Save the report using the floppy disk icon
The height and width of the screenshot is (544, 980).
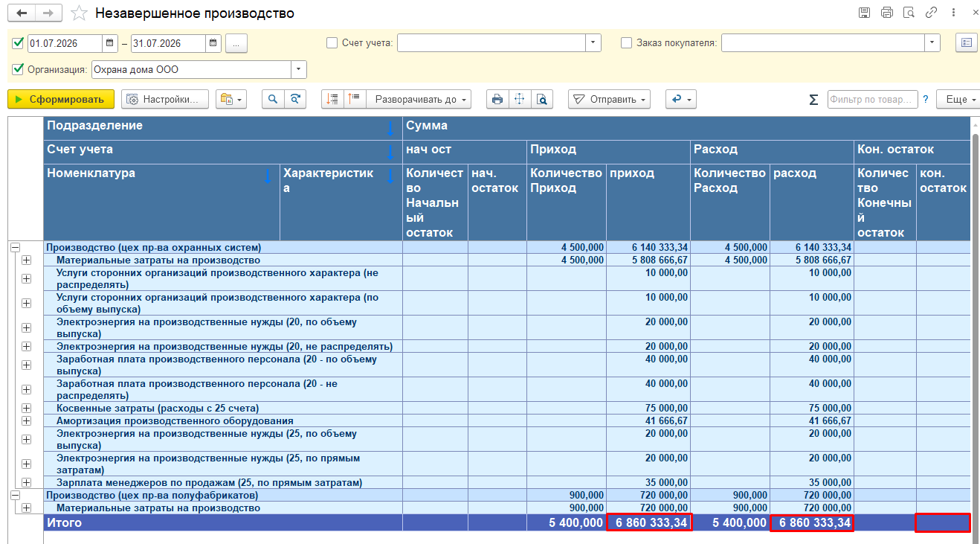(x=864, y=13)
